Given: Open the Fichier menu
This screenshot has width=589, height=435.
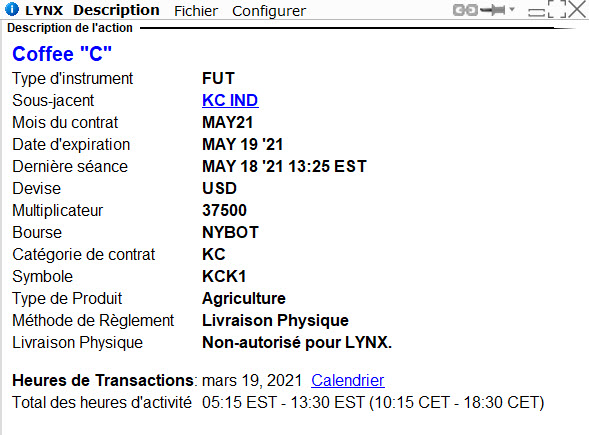Looking at the screenshot, I should click(x=196, y=11).
